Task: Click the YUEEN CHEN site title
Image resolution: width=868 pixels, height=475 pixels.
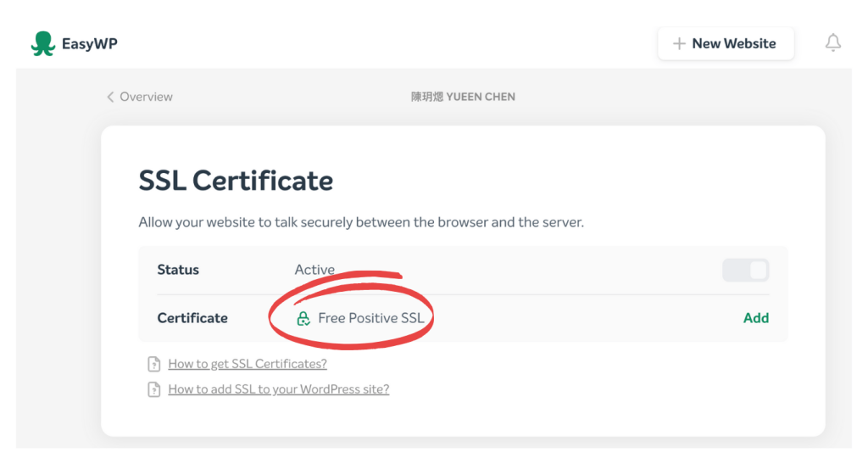Action: (463, 97)
